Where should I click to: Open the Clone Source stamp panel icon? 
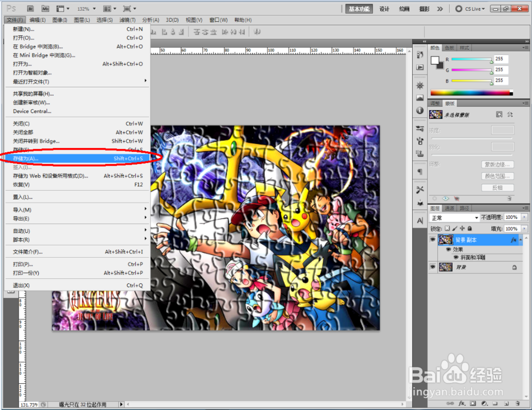[x=420, y=153]
